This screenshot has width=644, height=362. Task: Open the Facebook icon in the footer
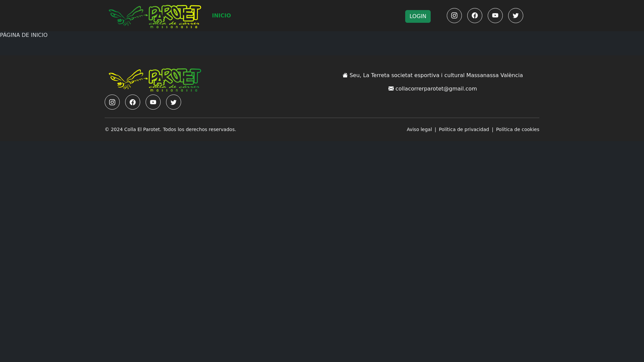(x=132, y=102)
